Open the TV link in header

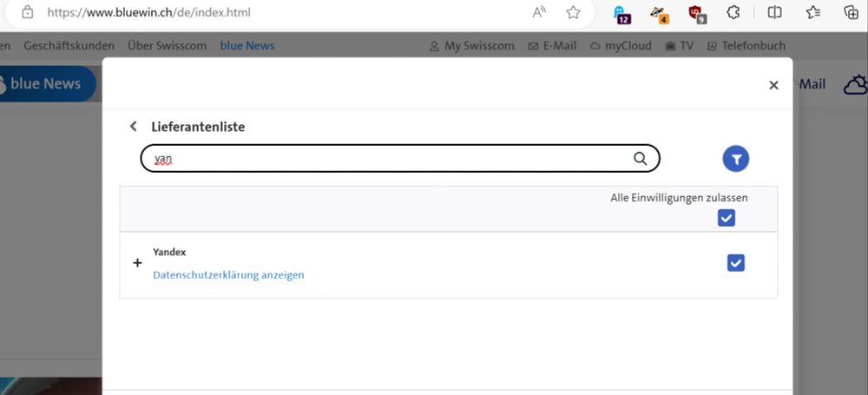[x=680, y=46]
